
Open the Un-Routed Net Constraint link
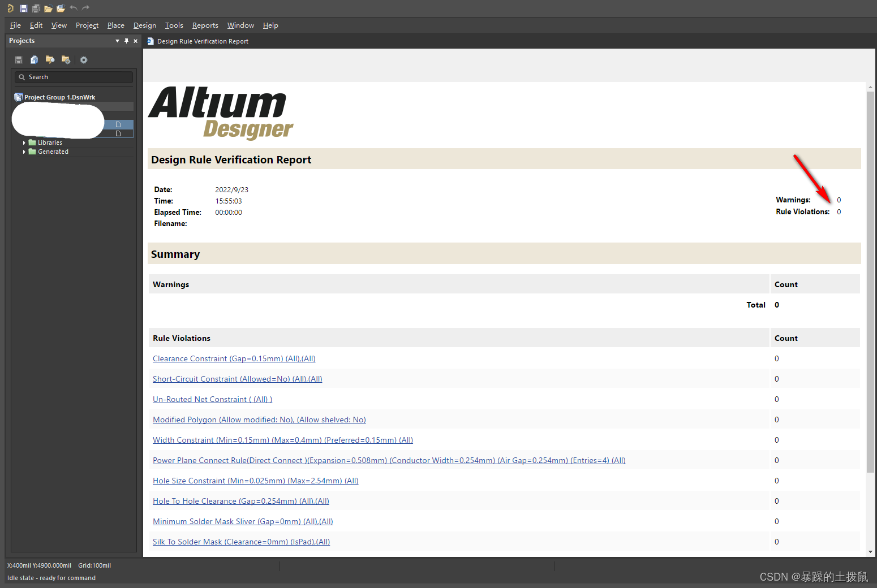tap(212, 399)
